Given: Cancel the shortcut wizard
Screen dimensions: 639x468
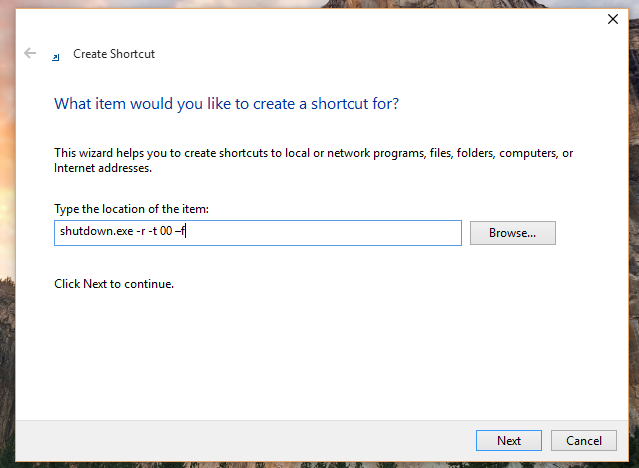Looking at the screenshot, I should [x=583, y=440].
